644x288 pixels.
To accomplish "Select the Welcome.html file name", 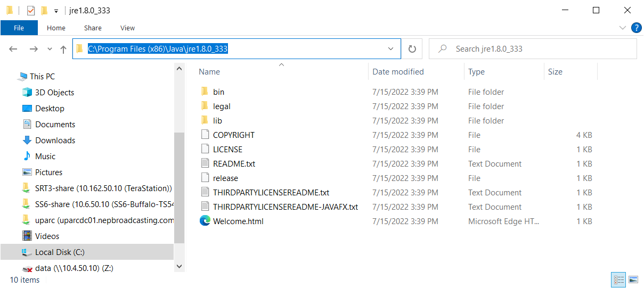I will click(x=238, y=221).
